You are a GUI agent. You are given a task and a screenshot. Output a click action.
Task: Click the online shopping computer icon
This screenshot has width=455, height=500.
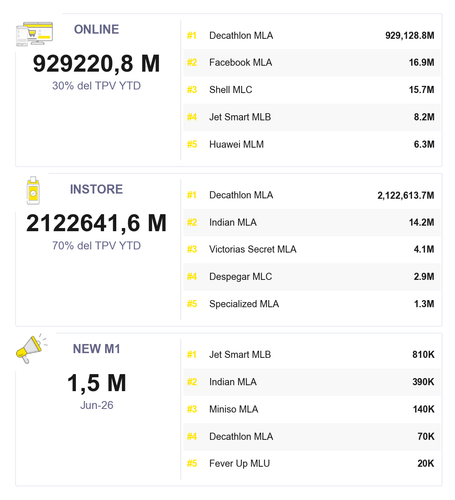click(34, 34)
